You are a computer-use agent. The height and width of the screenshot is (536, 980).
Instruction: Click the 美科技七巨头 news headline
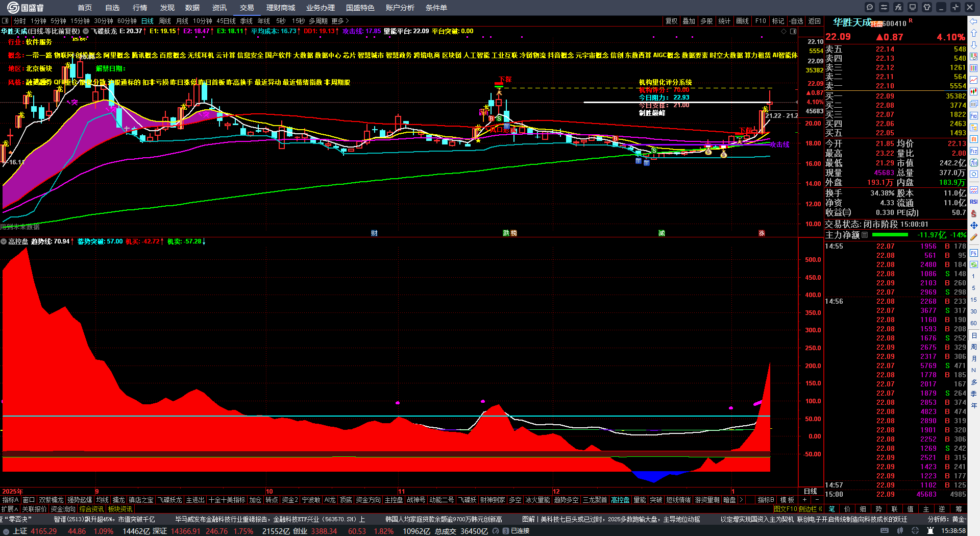click(x=611, y=519)
